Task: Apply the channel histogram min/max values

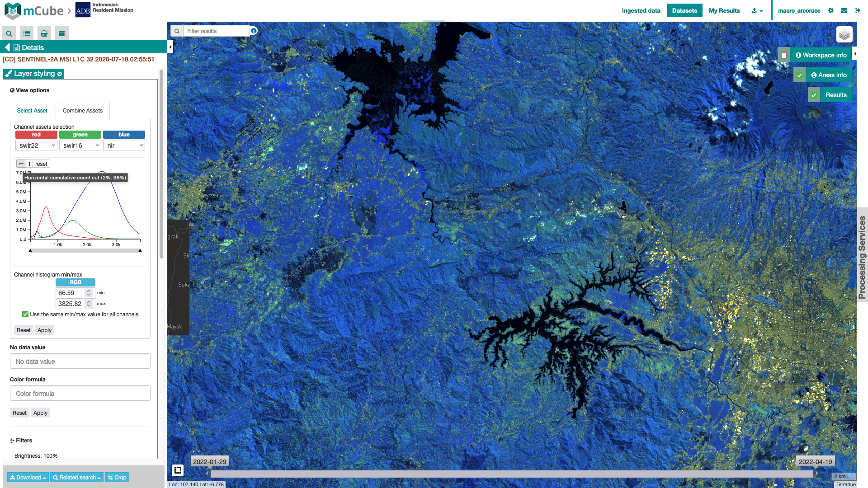Action: tap(44, 330)
